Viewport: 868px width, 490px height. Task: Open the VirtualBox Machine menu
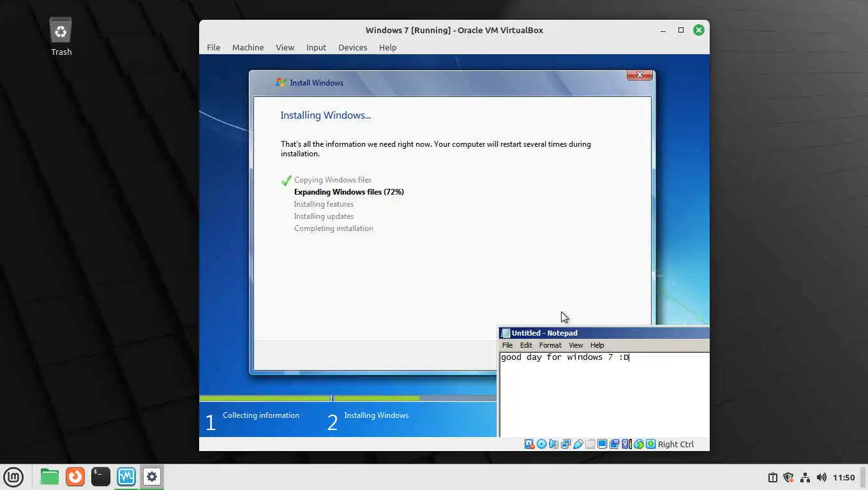248,47
